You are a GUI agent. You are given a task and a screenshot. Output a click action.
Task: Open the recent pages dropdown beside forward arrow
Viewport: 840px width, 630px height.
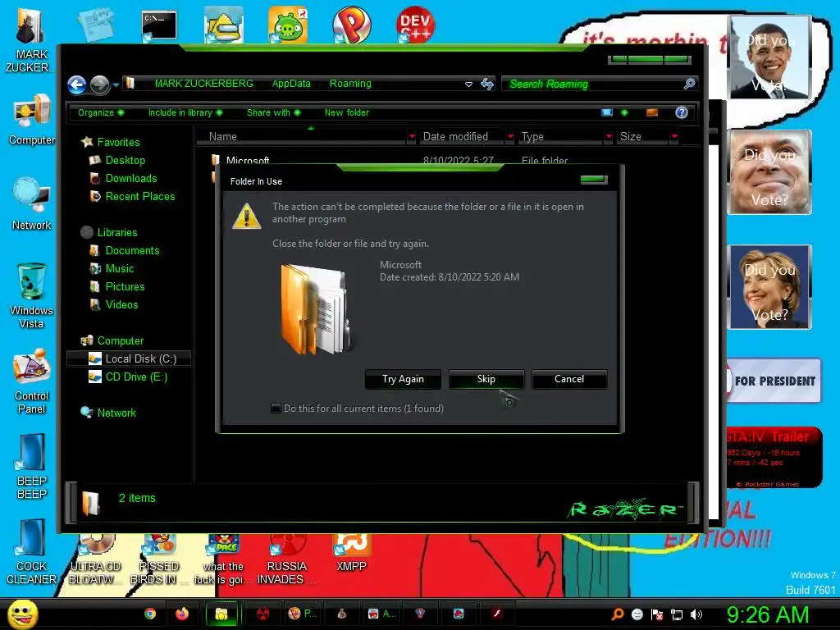(116, 84)
